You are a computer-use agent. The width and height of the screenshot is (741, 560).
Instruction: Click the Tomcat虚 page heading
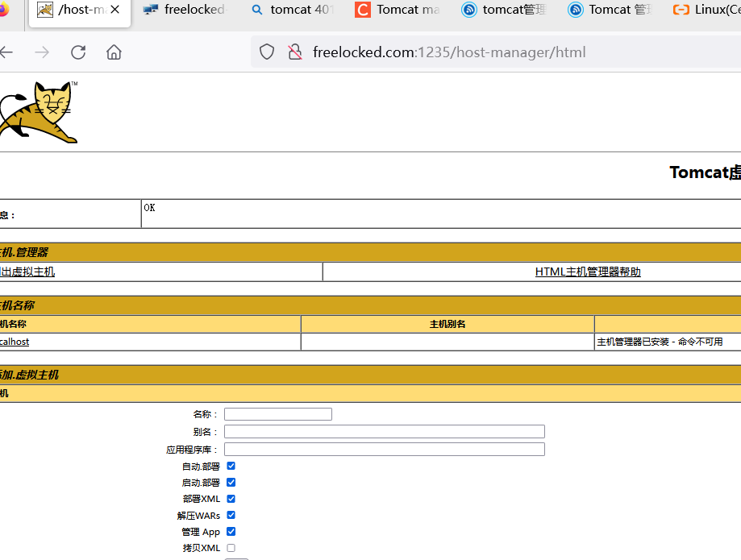point(705,172)
